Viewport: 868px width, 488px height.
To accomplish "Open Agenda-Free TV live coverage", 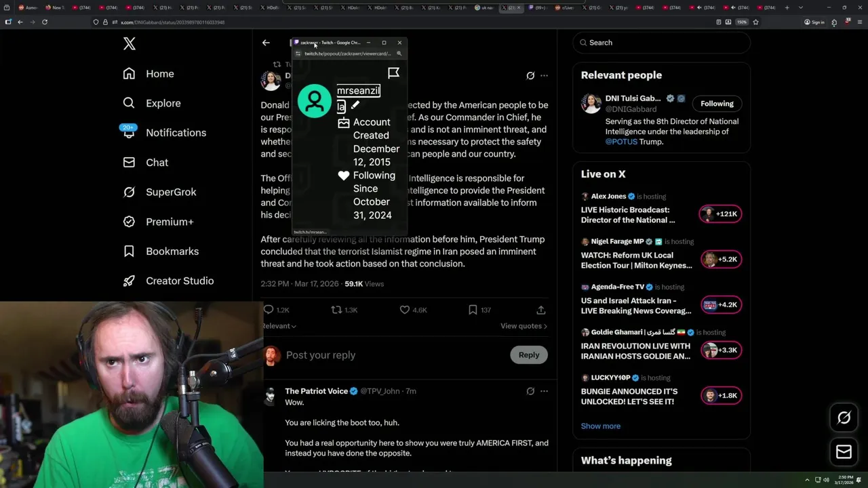I will coord(636,306).
